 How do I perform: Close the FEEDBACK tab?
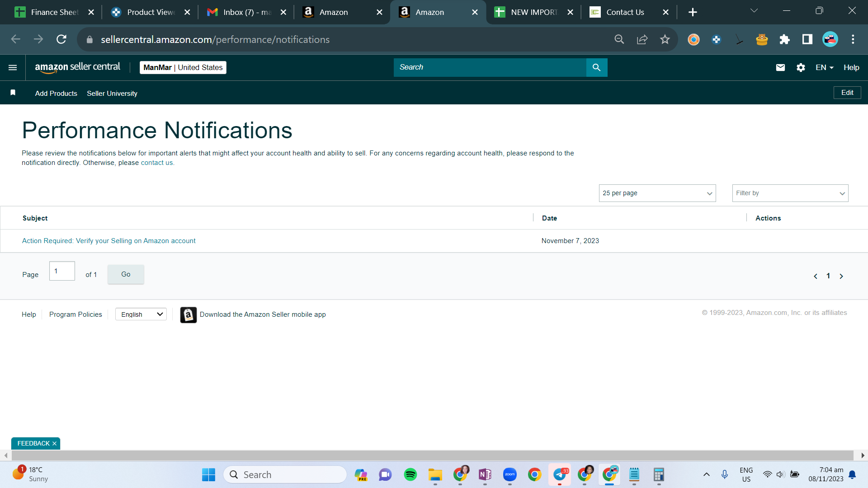click(x=54, y=444)
